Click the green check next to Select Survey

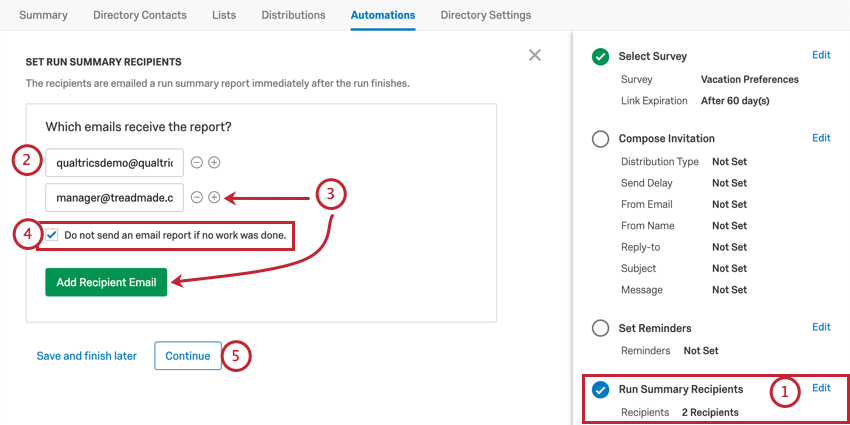click(600, 56)
